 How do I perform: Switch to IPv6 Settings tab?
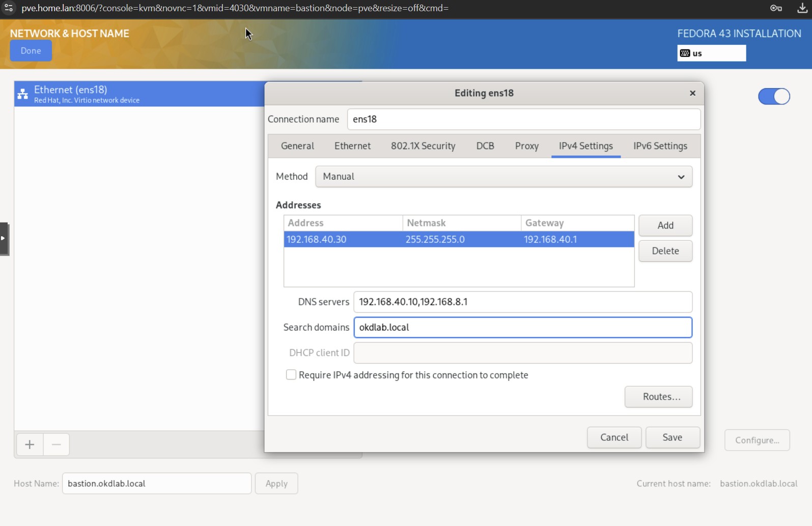tap(660, 146)
